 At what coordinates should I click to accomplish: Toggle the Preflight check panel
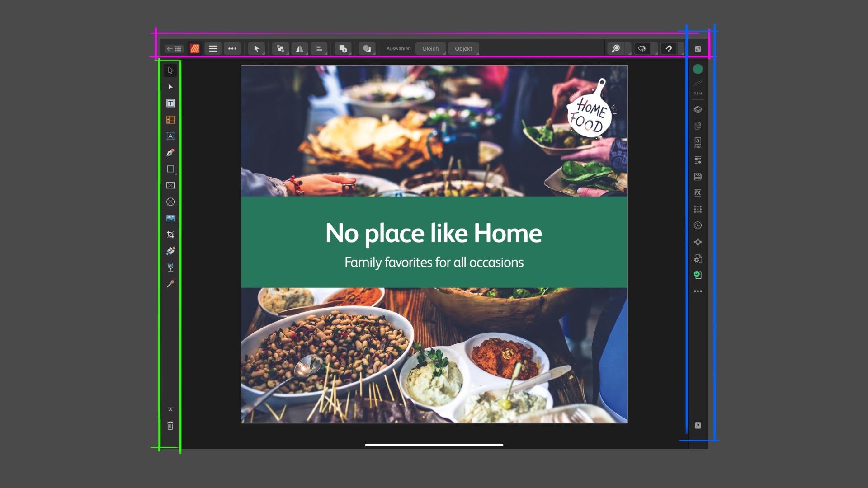698,275
